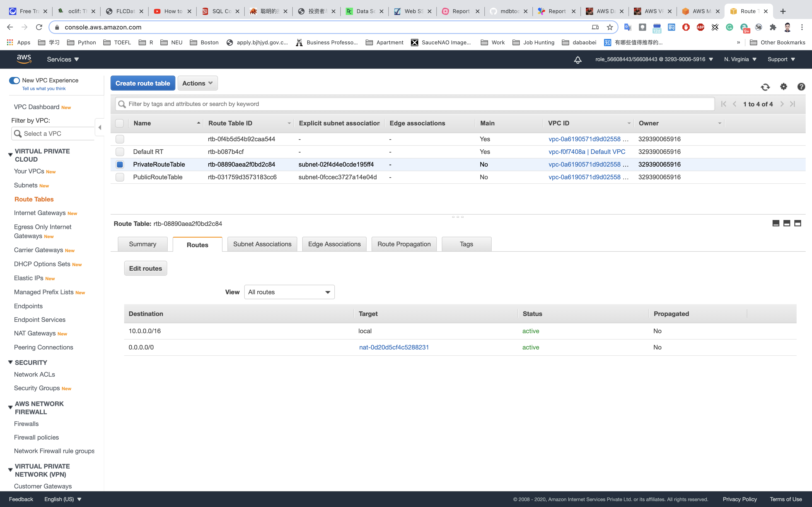Open the N. Virginia region selector
The height and width of the screenshot is (507, 812).
(740, 59)
